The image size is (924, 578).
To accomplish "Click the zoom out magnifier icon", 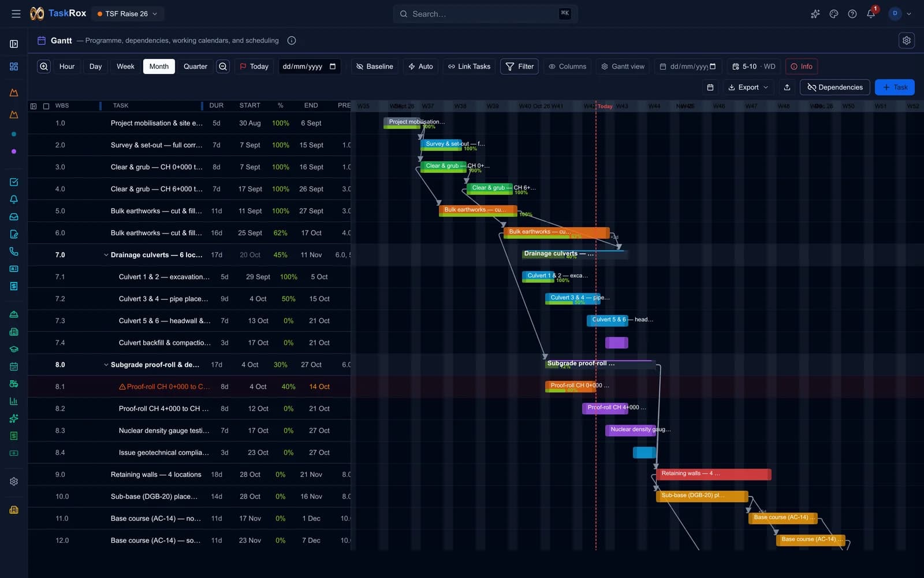I will point(223,66).
